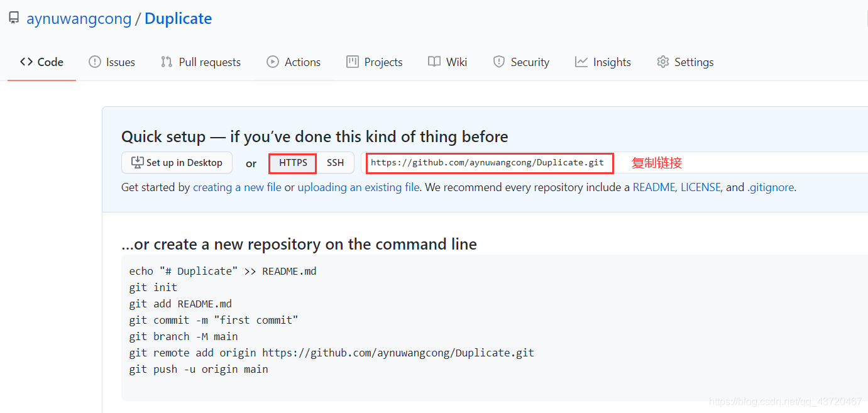The height and width of the screenshot is (413, 868).
Task: Click the repository book icon beside aynuwangcong
Action: coord(14,19)
